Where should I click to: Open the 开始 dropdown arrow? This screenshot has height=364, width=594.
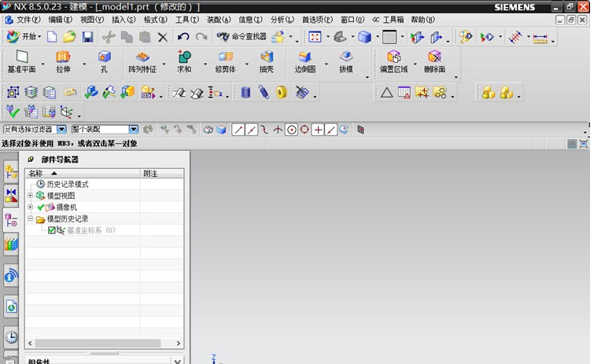[x=39, y=37]
